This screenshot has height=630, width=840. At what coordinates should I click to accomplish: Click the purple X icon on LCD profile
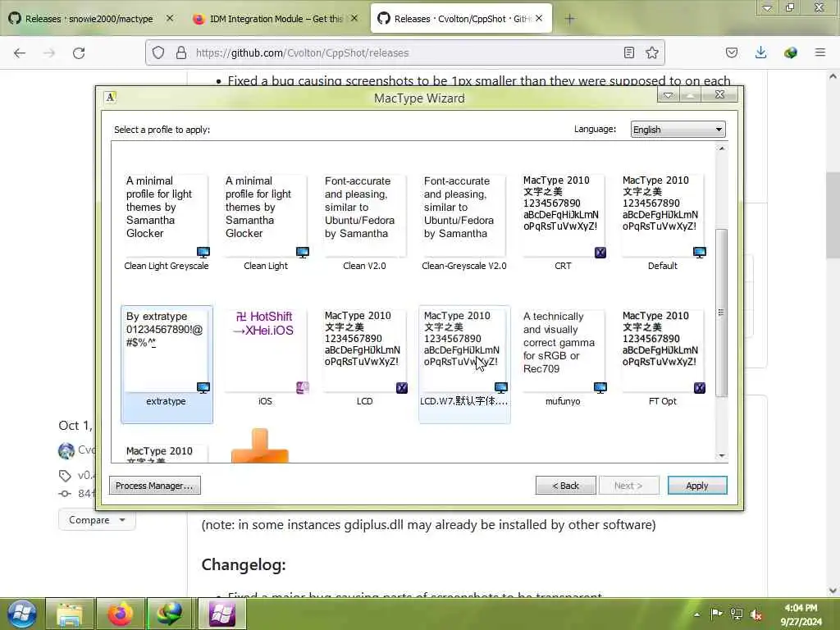402,388
